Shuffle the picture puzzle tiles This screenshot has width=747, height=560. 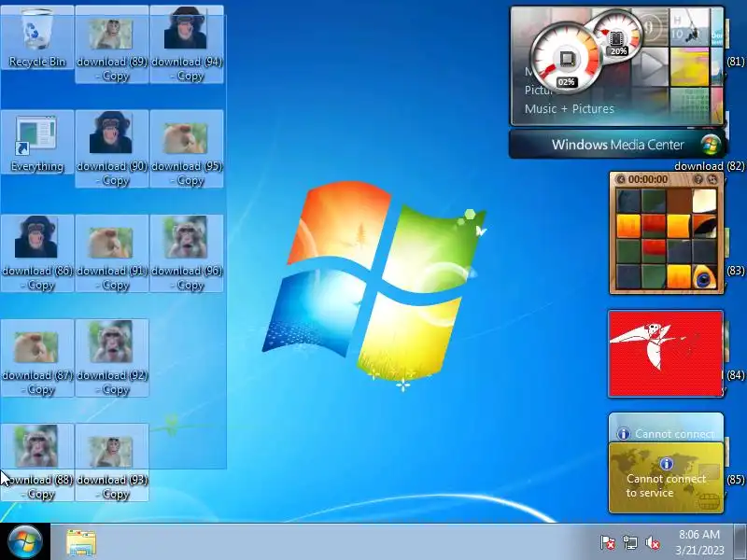click(712, 179)
